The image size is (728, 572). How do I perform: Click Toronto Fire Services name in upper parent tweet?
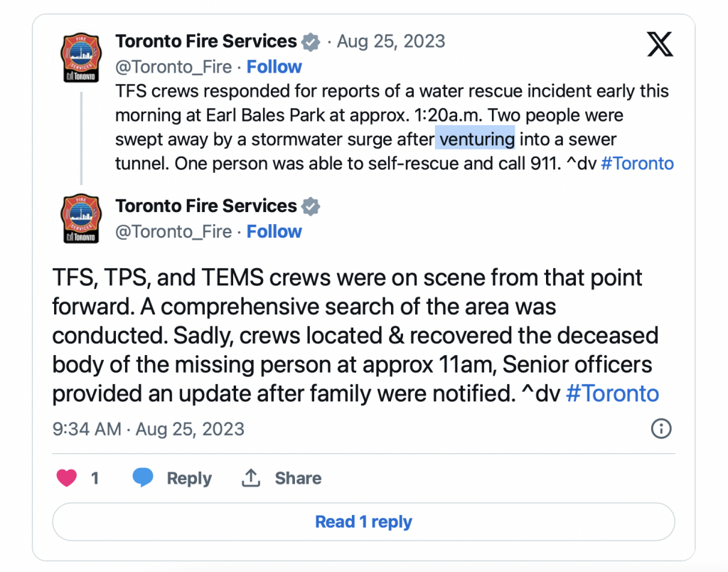point(206,41)
